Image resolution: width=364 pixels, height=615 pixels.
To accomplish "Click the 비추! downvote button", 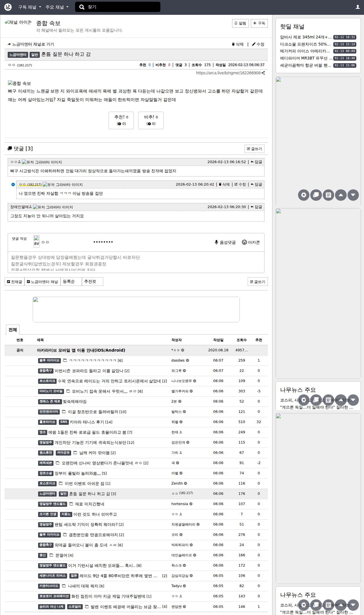I will [151, 120].
